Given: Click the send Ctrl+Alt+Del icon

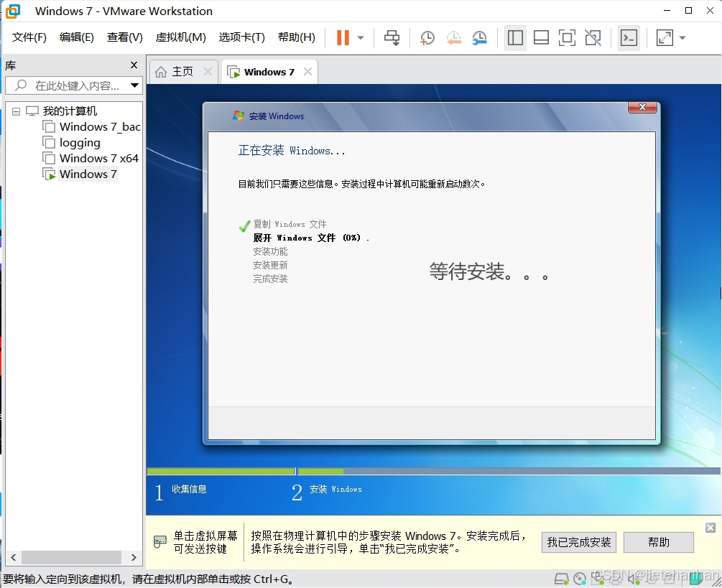Looking at the screenshot, I should tap(392, 38).
